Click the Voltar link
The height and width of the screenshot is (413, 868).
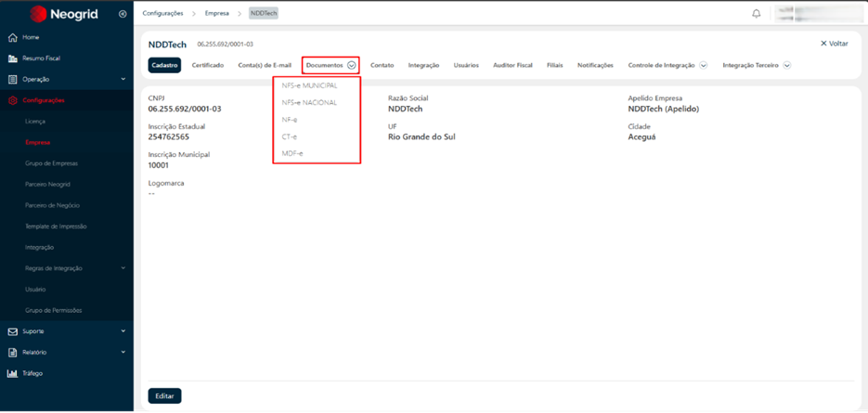[x=838, y=44]
